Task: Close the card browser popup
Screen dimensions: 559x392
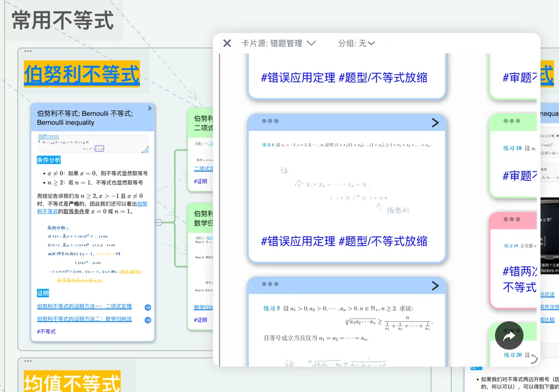Action: click(x=227, y=43)
